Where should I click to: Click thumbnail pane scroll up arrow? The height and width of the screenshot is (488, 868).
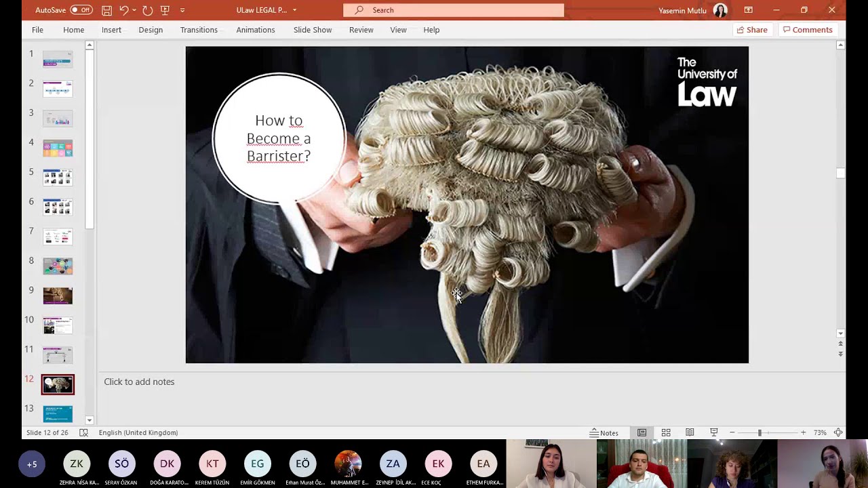point(89,45)
